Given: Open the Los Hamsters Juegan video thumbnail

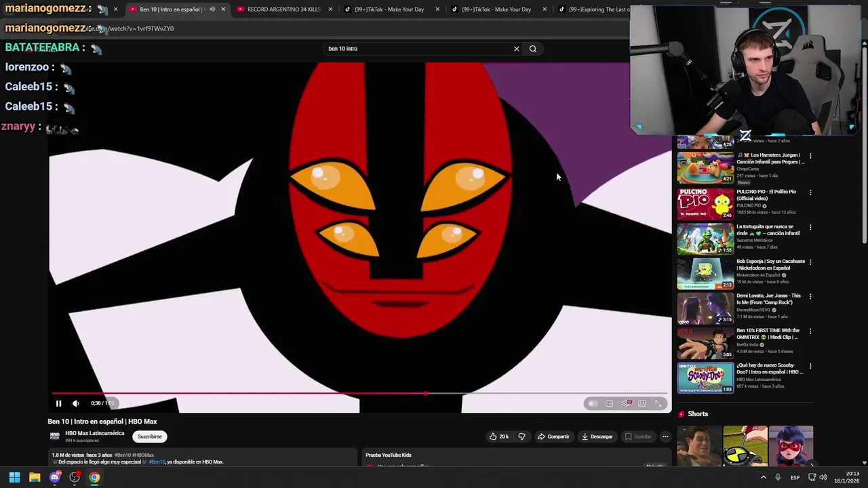Looking at the screenshot, I should point(705,167).
